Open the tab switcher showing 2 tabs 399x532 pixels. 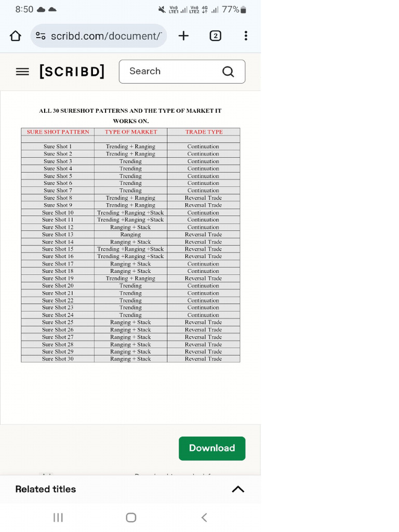click(x=216, y=36)
